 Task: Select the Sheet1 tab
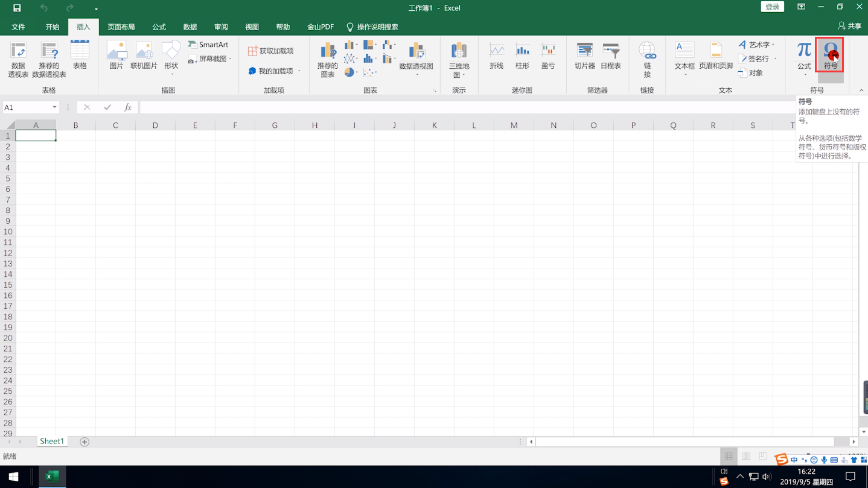(x=52, y=442)
